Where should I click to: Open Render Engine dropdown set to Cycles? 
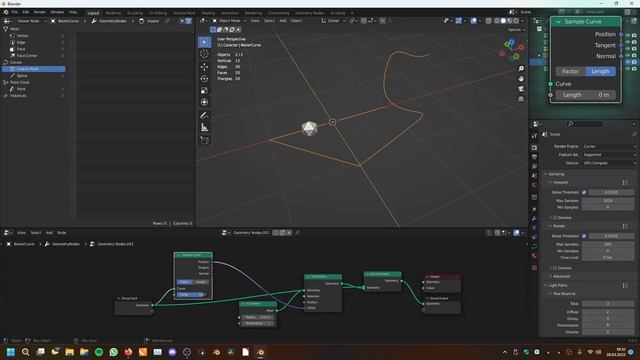click(609, 146)
